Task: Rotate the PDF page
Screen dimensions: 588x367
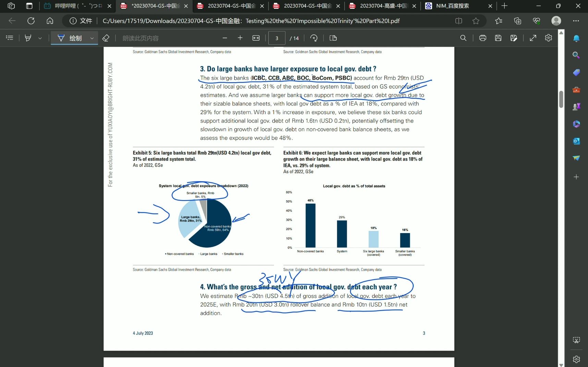Action: pos(314,38)
